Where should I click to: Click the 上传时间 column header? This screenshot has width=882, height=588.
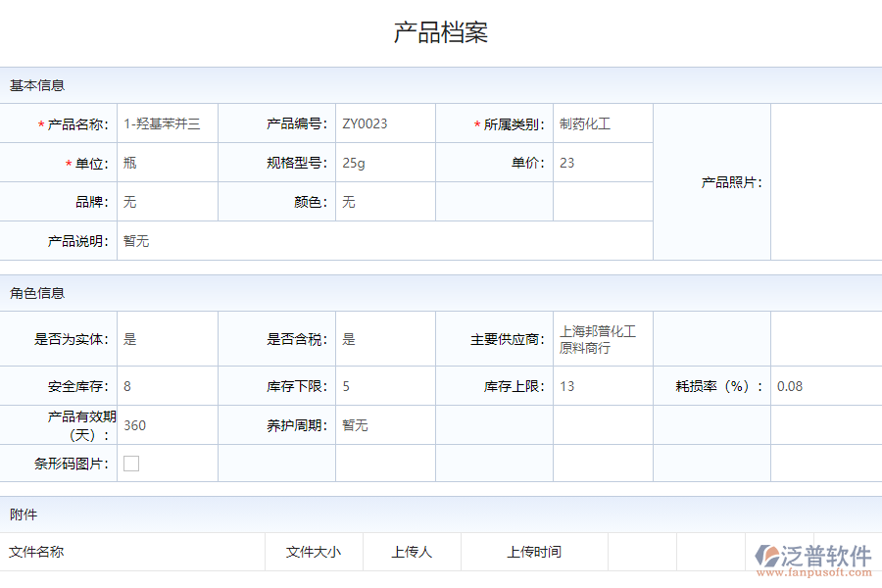[x=534, y=552]
